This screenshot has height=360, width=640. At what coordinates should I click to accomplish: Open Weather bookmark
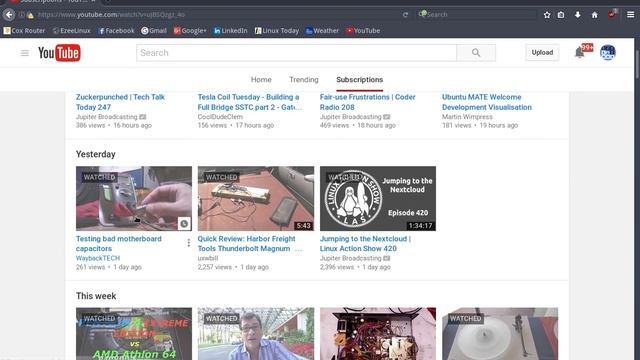click(x=322, y=31)
